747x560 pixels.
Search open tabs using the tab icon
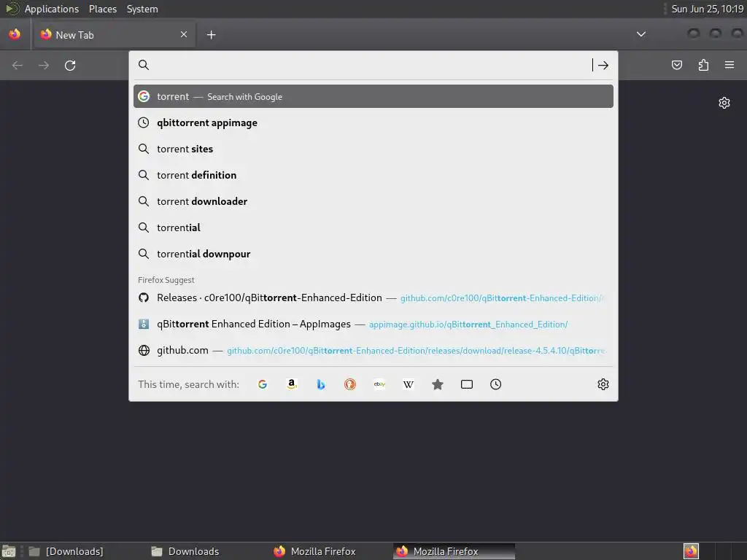(467, 384)
